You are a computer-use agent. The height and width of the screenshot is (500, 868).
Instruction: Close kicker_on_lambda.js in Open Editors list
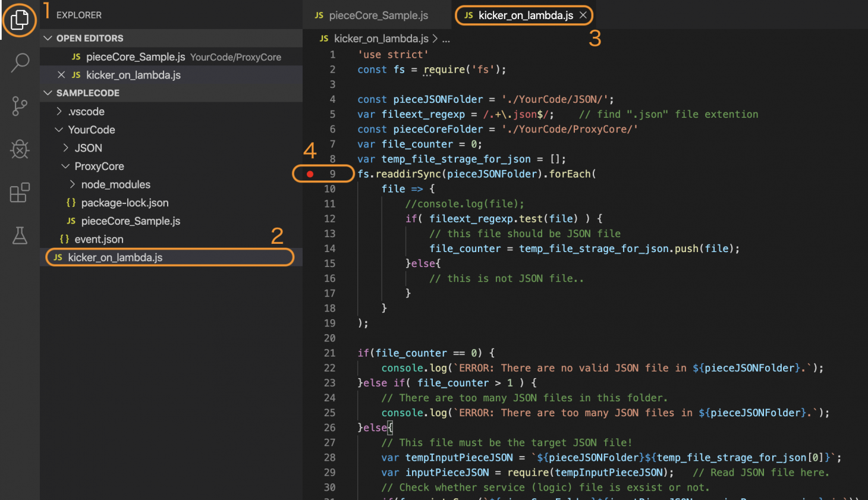click(x=61, y=75)
